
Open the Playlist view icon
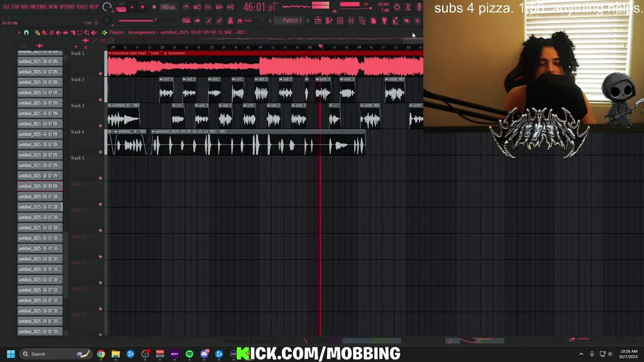point(317,21)
